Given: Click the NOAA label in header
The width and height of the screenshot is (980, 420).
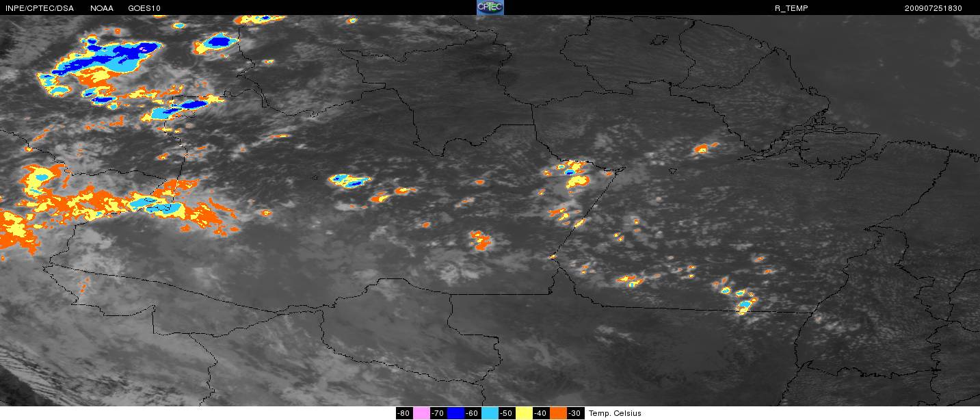Looking at the screenshot, I should tap(102, 8).
